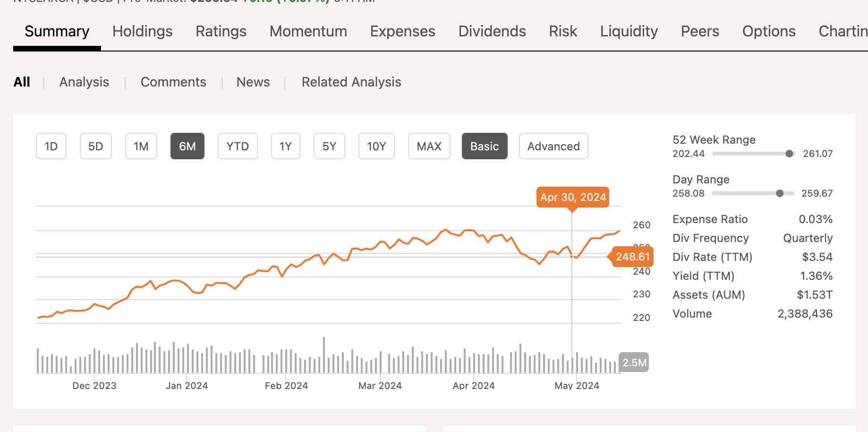Open the Peers tab
Screen dimensions: 868x432
click(699, 32)
